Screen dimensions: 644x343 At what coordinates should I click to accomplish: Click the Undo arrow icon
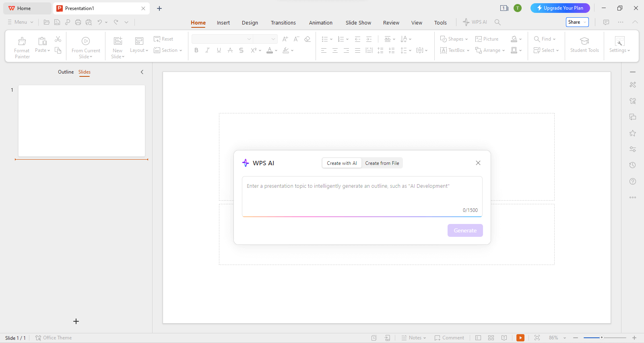[x=100, y=22]
